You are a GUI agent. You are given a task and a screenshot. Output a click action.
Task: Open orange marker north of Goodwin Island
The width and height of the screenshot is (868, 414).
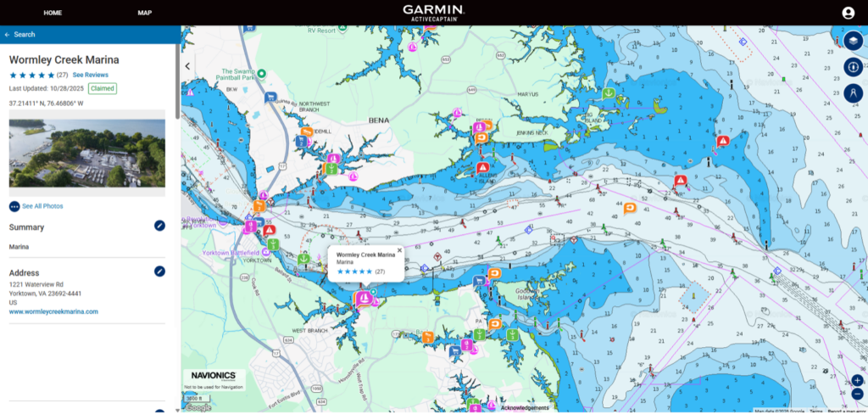click(x=495, y=273)
